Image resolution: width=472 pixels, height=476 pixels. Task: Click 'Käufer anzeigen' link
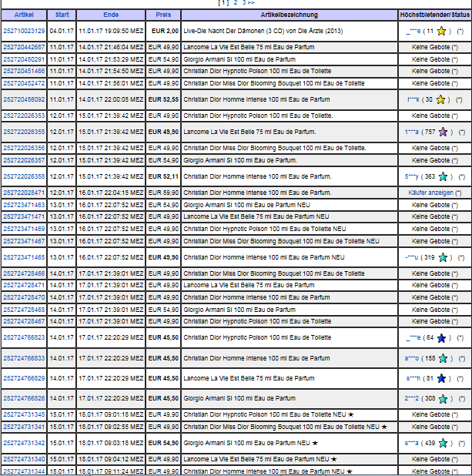pyautogui.click(x=430, y=193)
